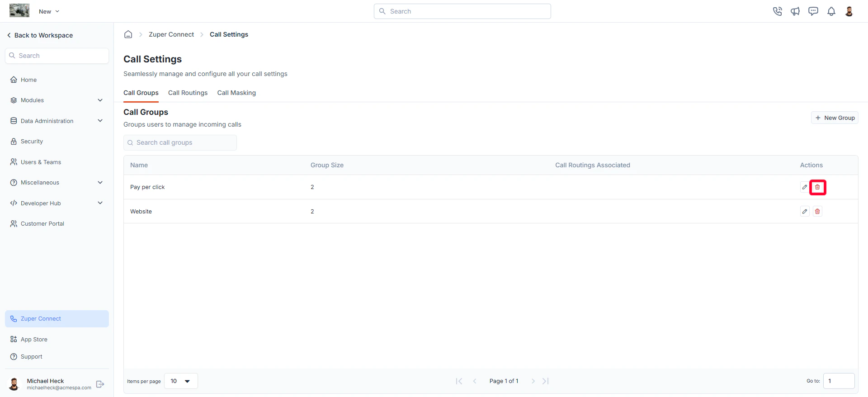Expand the Developer Hub chevron

[x=100, y=203]
